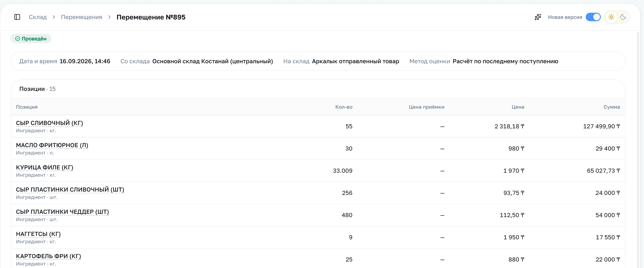The height and width of the screenshot is (268, 644).
Task: Open КАРТОФЕЛЬ ФРИ (КГ) item link
Action: [48, 256]
